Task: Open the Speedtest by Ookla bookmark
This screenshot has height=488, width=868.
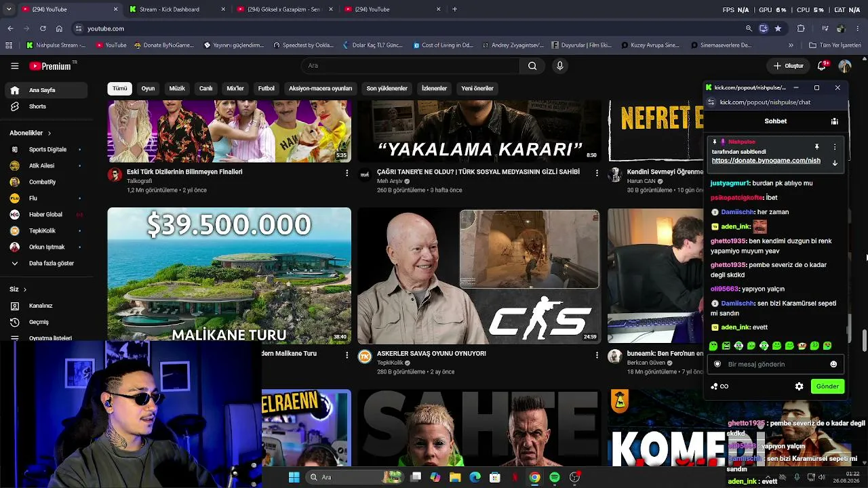Action: click(304, 45)
